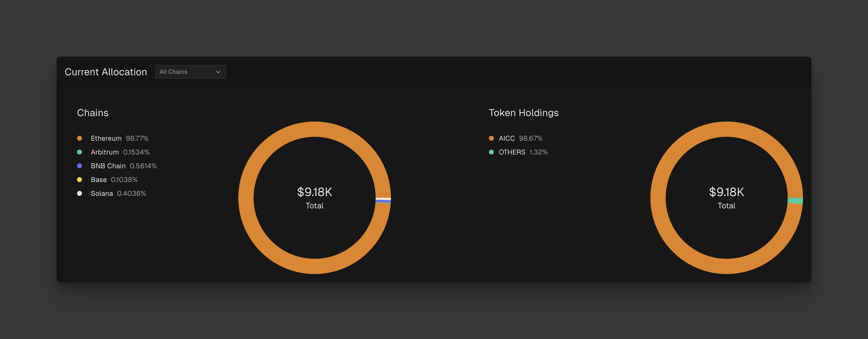Select the OTHERS 1.32% legend entry

[x=523, y=152]
